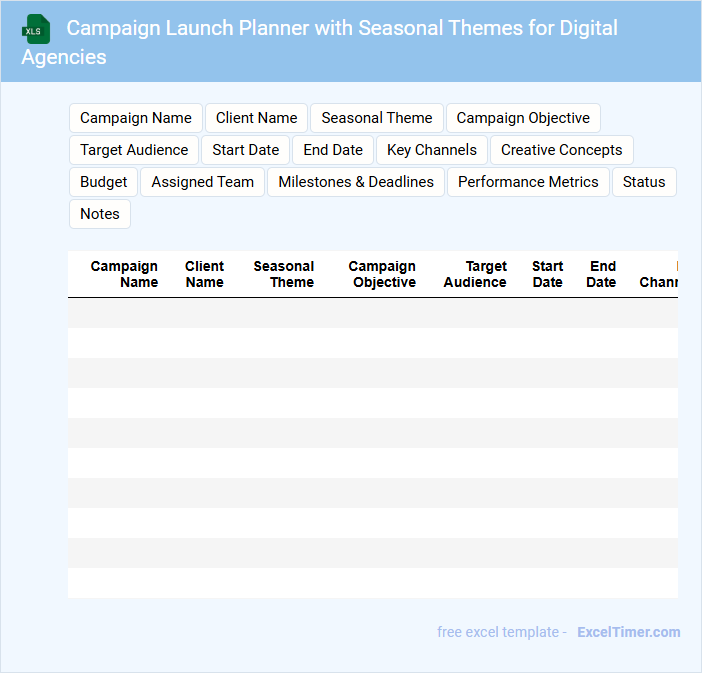Select the Assigned Team tag
Image resolution: width=702 pixels, height=673 pixels.
[x=203, y=182]
